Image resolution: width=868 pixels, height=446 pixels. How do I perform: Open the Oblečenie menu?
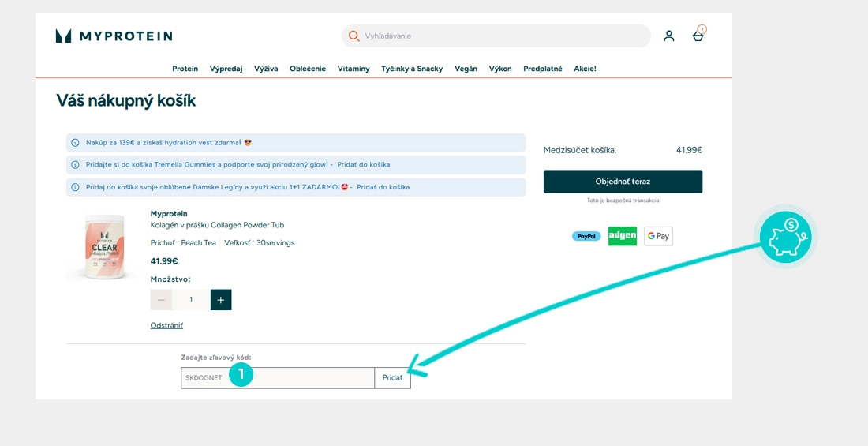pyautogui.click(x=308, y=69)
